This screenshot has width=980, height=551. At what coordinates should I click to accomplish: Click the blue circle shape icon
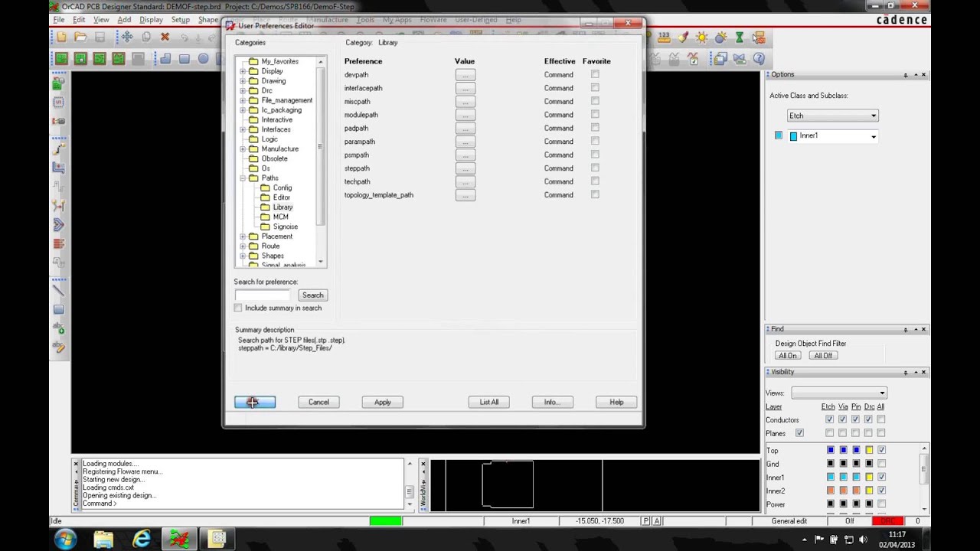point(203,59)
